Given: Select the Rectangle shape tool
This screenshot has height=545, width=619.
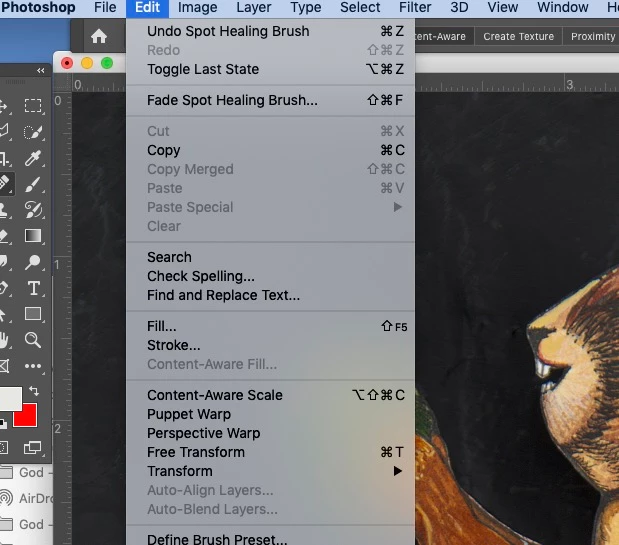Looking at the screenshot, I should 33,314.
